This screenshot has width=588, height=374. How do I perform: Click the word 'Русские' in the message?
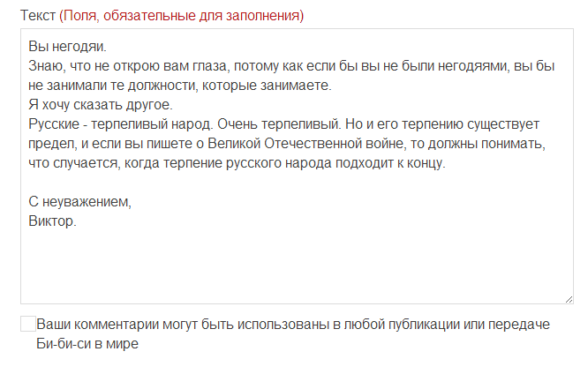point(54,124)
